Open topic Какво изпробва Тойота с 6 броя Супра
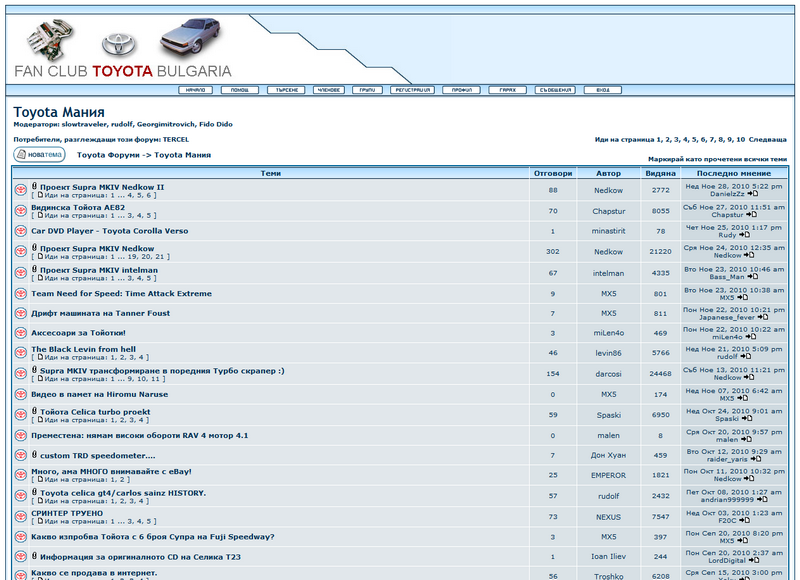Image resolution: width=800 pixels, height=580 pixels. point(153,537)
